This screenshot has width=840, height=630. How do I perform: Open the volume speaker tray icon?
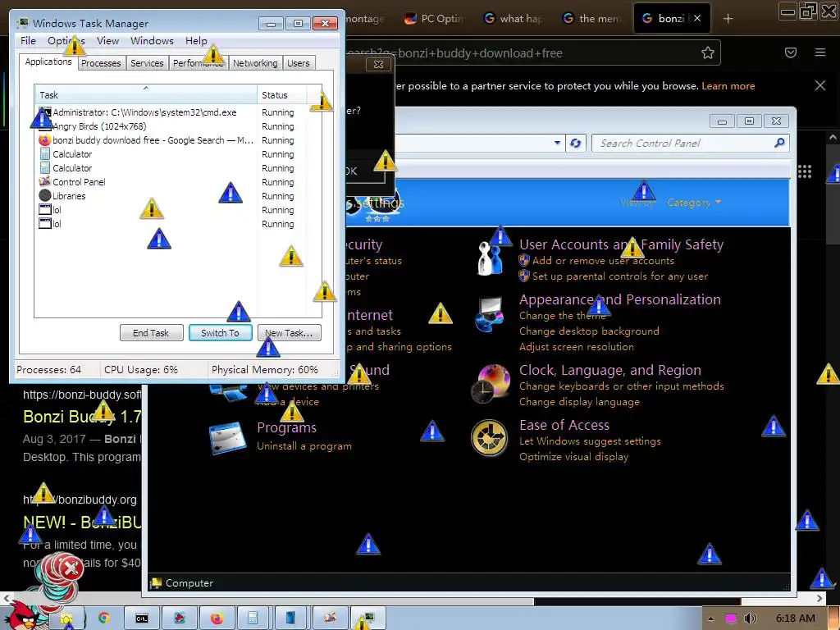[750, 619]
